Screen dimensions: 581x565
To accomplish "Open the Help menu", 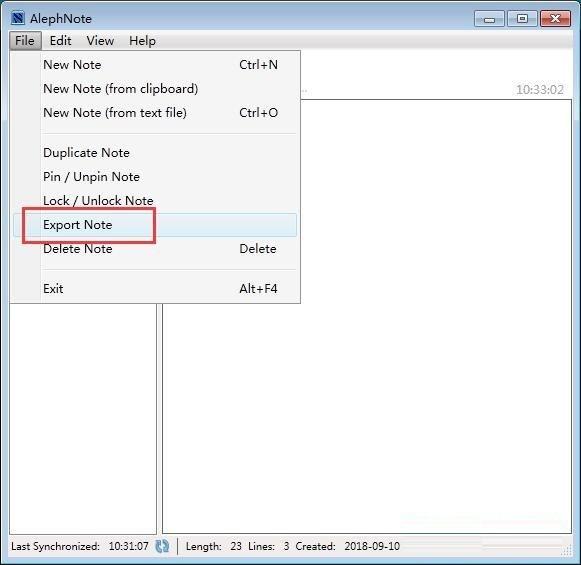I will click(x=142, y=40).
